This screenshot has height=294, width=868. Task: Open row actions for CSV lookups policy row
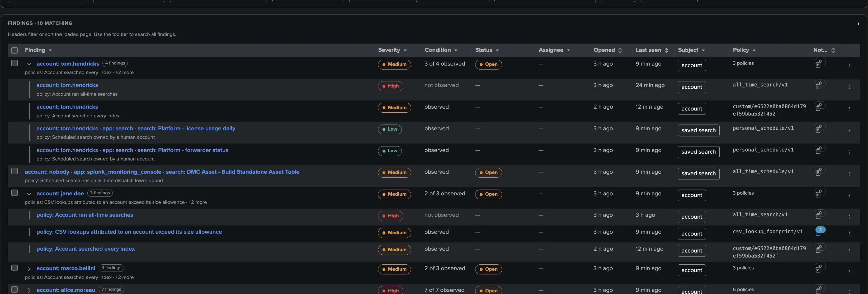(849, 234)
